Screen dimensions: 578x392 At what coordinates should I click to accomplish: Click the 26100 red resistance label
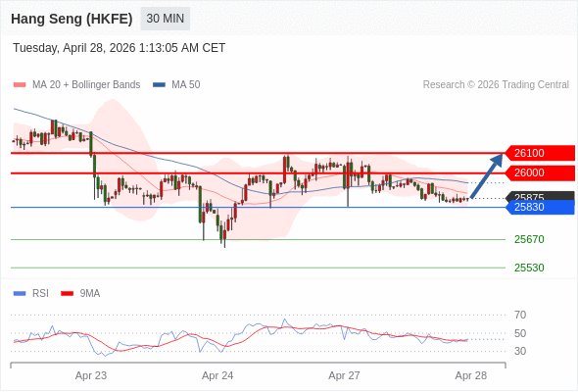click(539, 153)
